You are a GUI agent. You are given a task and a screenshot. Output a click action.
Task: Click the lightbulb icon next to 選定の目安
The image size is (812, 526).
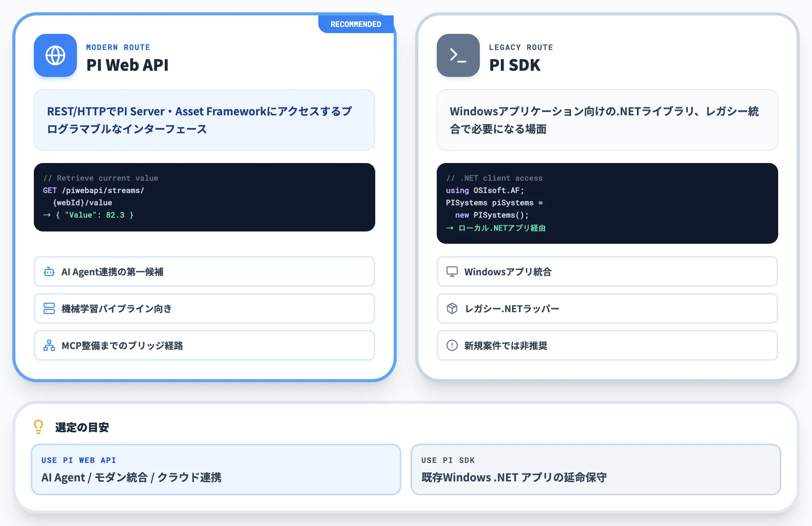38,427
